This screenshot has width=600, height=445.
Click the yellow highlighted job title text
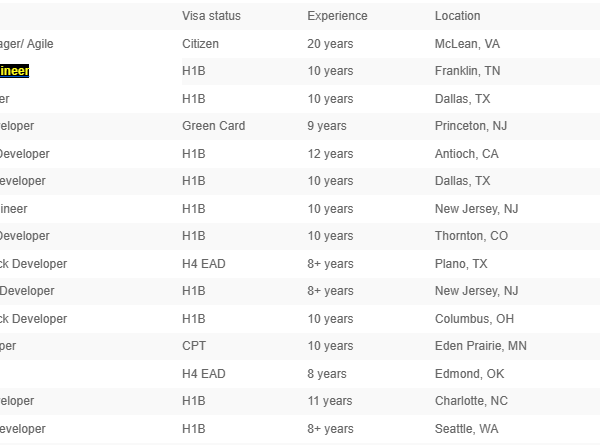[15, 71]
